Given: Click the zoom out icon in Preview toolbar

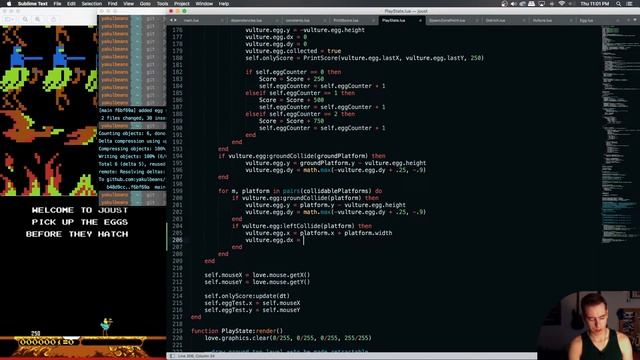Looking at the screenshot, I should pos(25,19).
